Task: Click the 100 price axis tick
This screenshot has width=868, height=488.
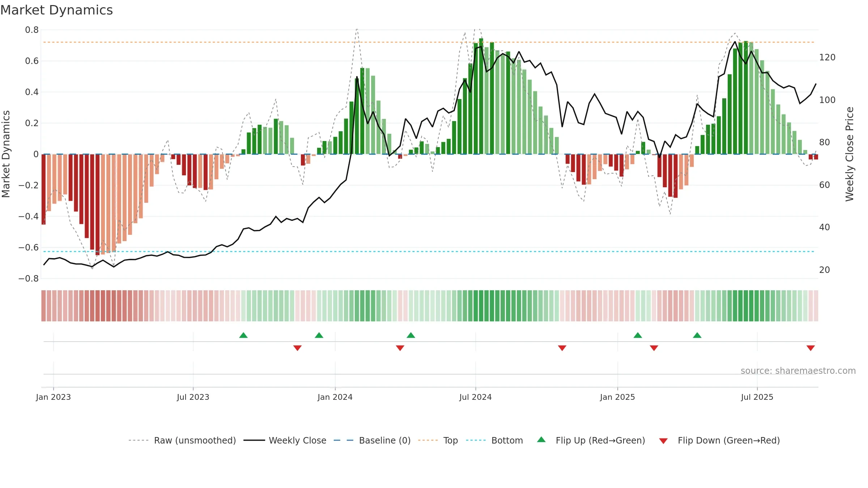Action: (x=827, y=100)
